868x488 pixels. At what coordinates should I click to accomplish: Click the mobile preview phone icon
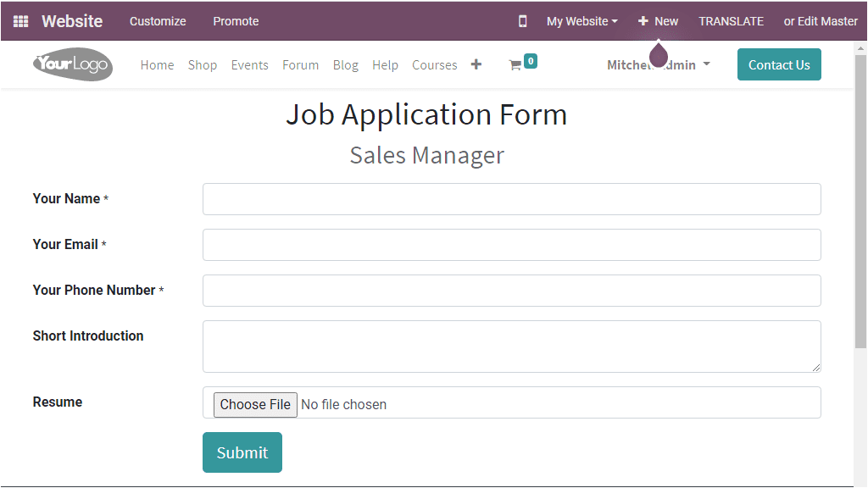[522, 21]
